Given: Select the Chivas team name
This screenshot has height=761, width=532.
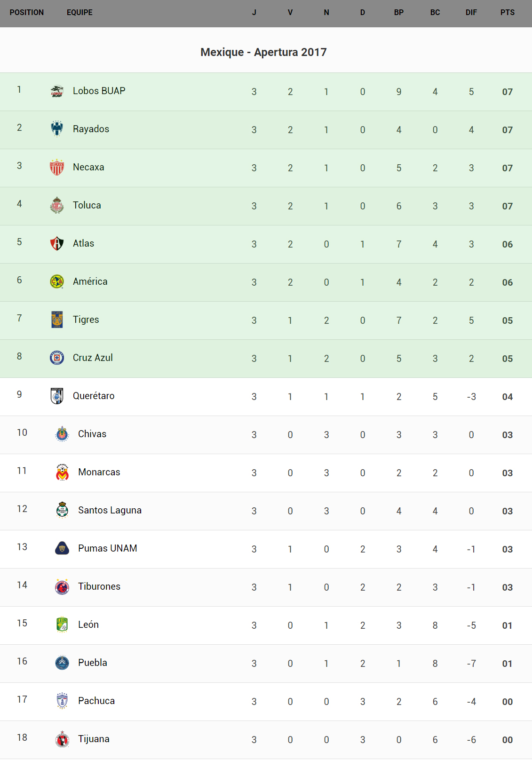Looking at the screenshot, I should [92, 434].
